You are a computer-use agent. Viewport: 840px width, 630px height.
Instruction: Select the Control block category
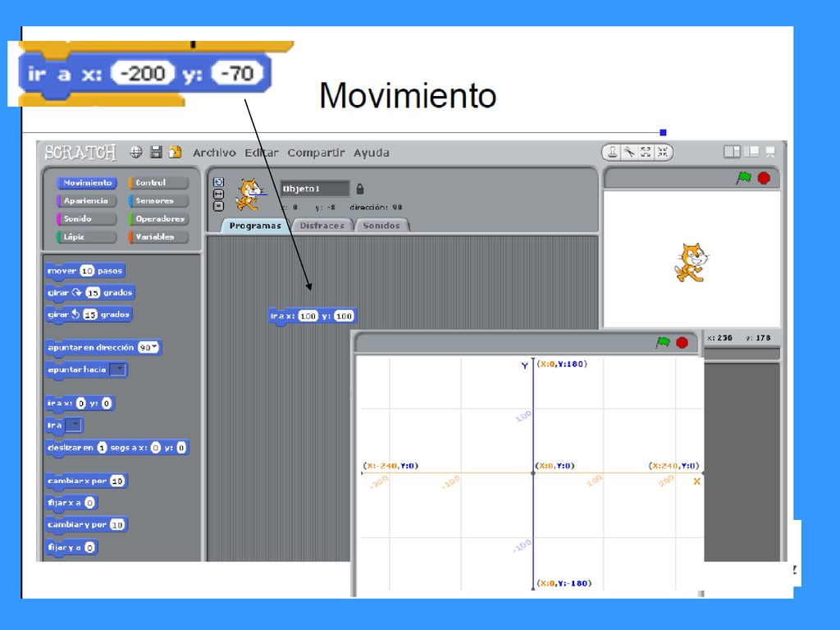tap(158, 183)
